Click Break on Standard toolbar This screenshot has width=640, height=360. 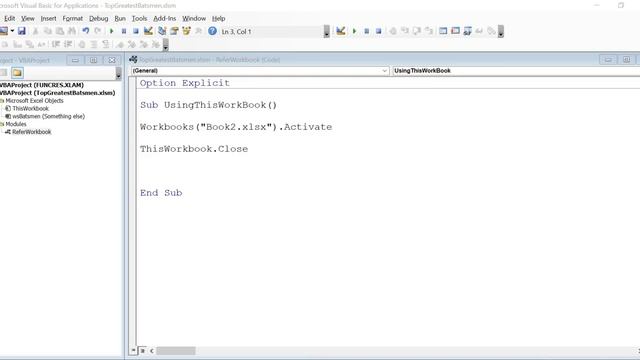124,31
